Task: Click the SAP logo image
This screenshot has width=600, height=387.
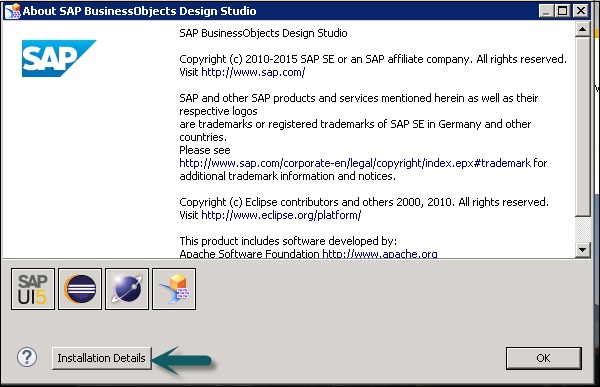Action: coord(59,58)
